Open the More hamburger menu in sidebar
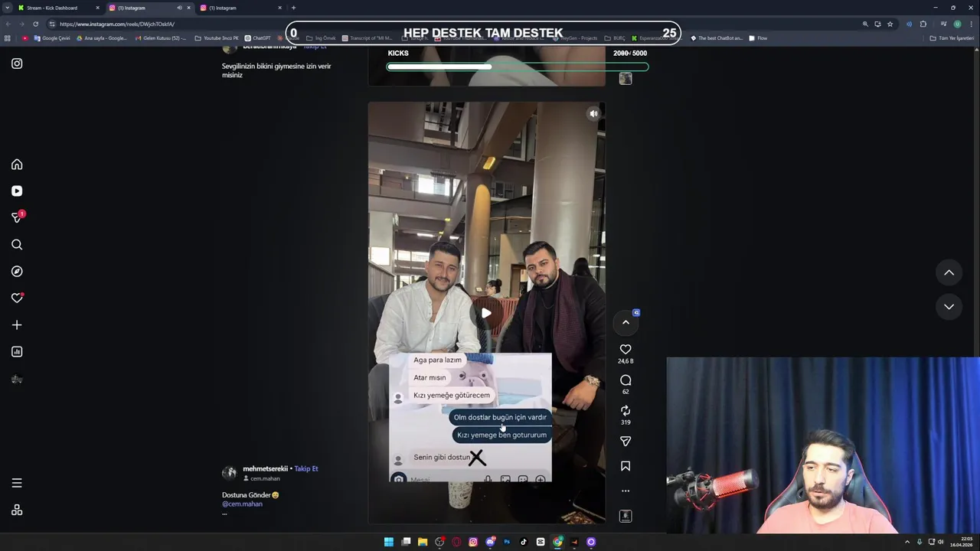 (17, 483)
